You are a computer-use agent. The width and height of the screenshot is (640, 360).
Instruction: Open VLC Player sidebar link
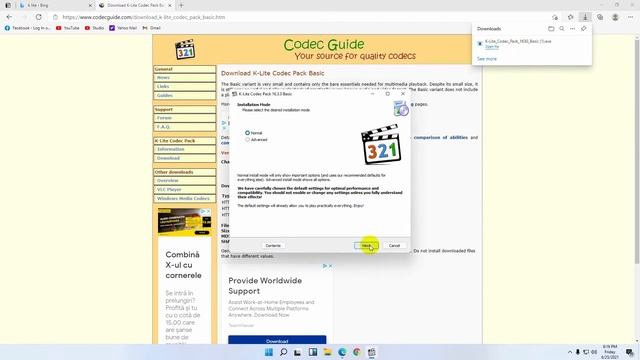[185, 189]
